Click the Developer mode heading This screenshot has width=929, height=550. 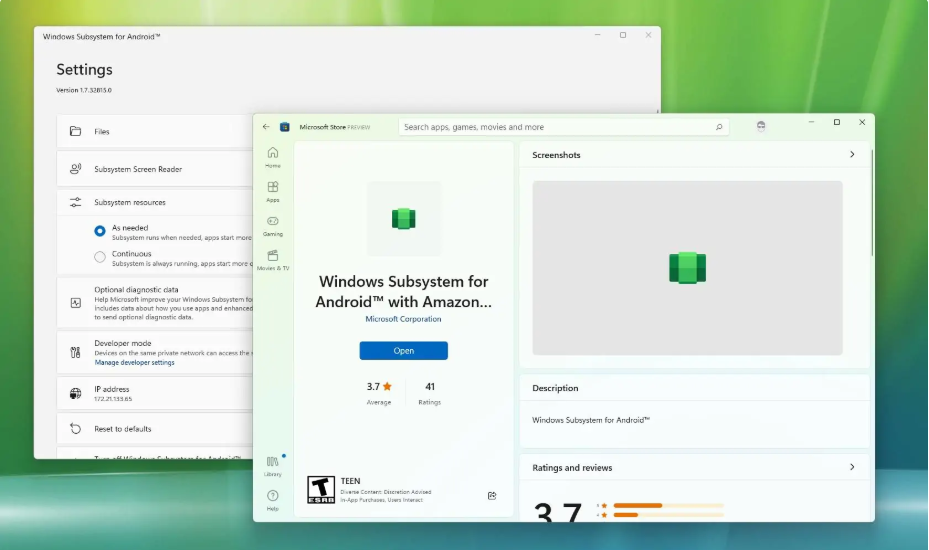point(123,343)
